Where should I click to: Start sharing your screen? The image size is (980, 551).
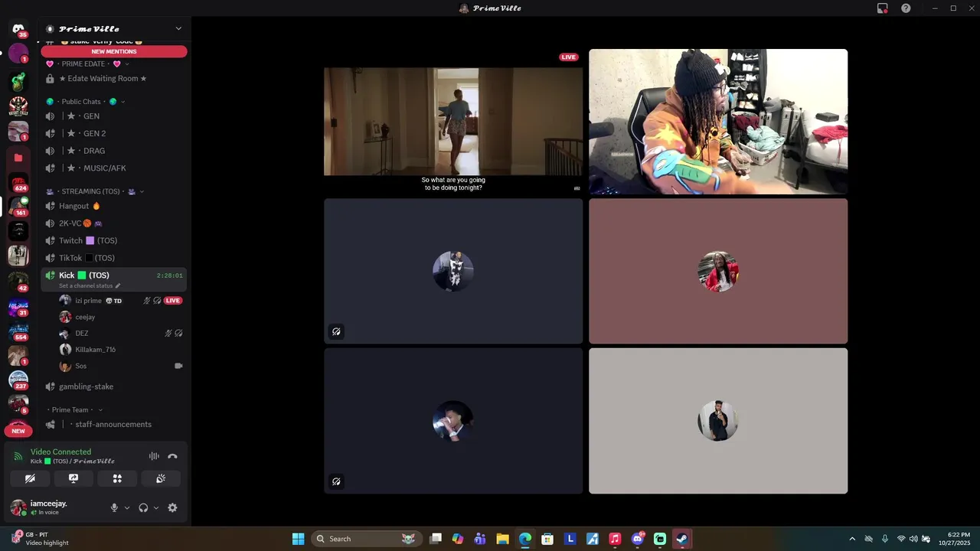(73, 478)
